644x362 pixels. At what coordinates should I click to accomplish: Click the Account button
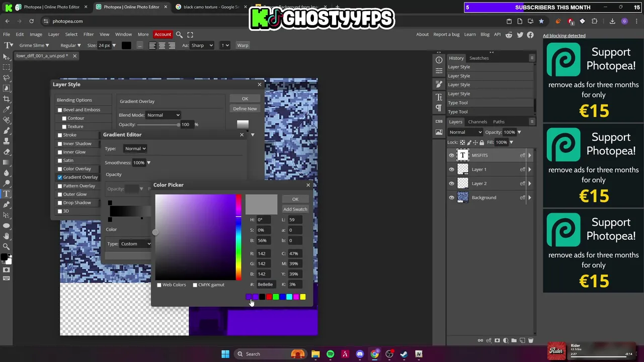click(x=163, y=34)
